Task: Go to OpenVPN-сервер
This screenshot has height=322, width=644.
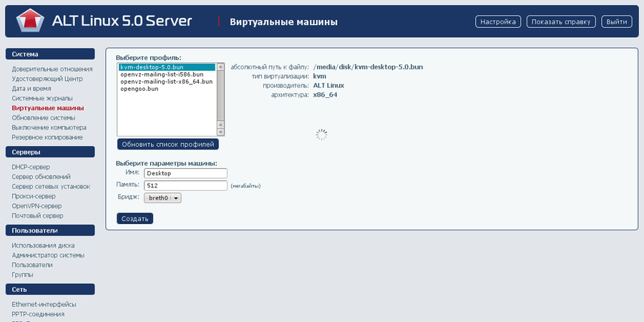Action: [37, 206]
